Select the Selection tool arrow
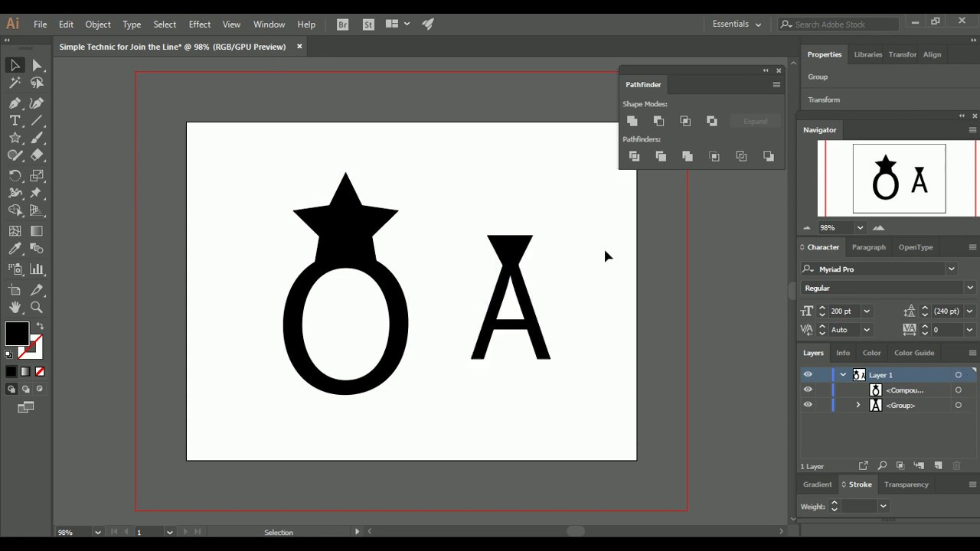Image resolution: width=980 pixels, height=551 pixels. pyautogui.click(x=15, y=66)
